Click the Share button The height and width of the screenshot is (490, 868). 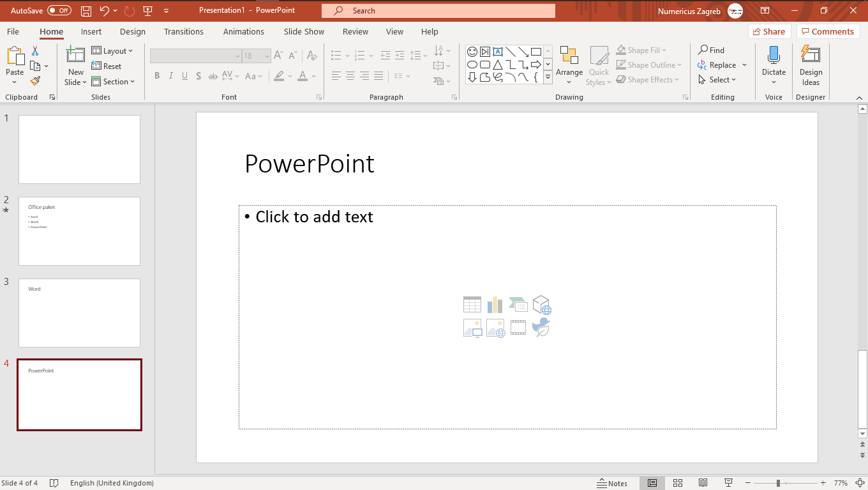tap(769, 31)
